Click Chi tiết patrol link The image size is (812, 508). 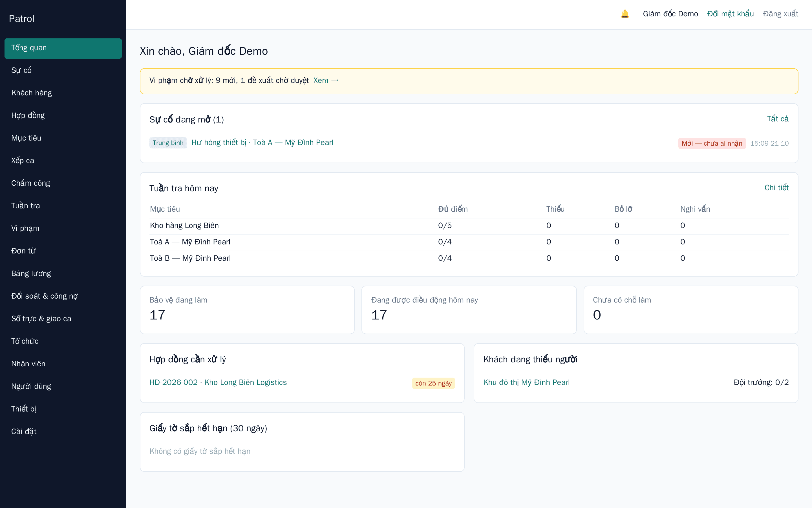coord(776,187)
